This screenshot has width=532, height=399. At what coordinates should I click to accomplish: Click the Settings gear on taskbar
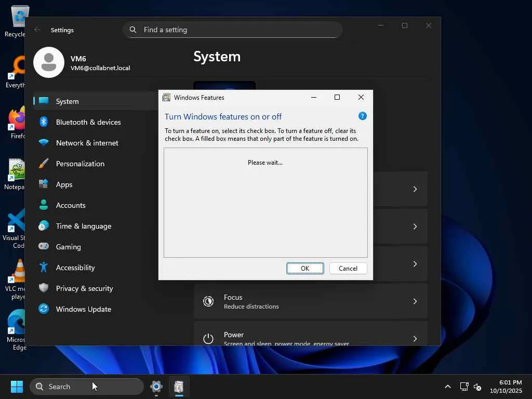pyautogui.click(x=156, y=387)
